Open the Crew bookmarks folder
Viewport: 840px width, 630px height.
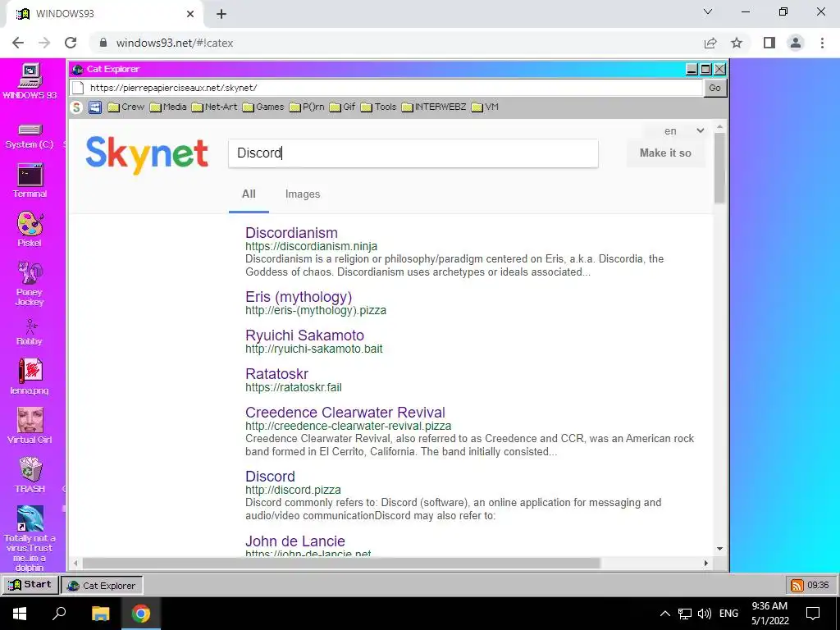pyautogui.click(x=126, y=107)
